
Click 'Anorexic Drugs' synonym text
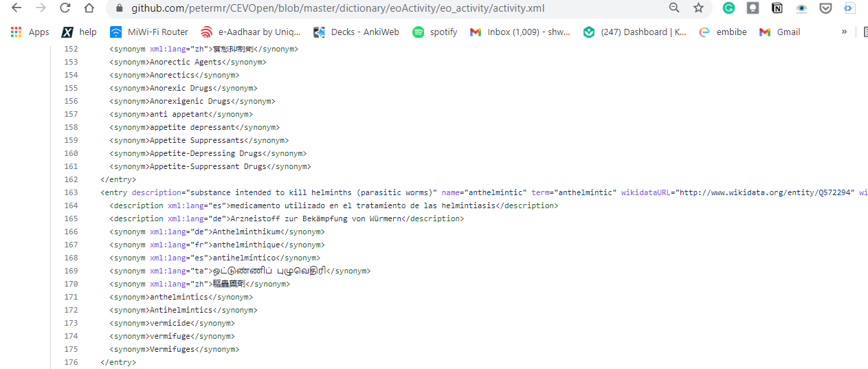181,89
